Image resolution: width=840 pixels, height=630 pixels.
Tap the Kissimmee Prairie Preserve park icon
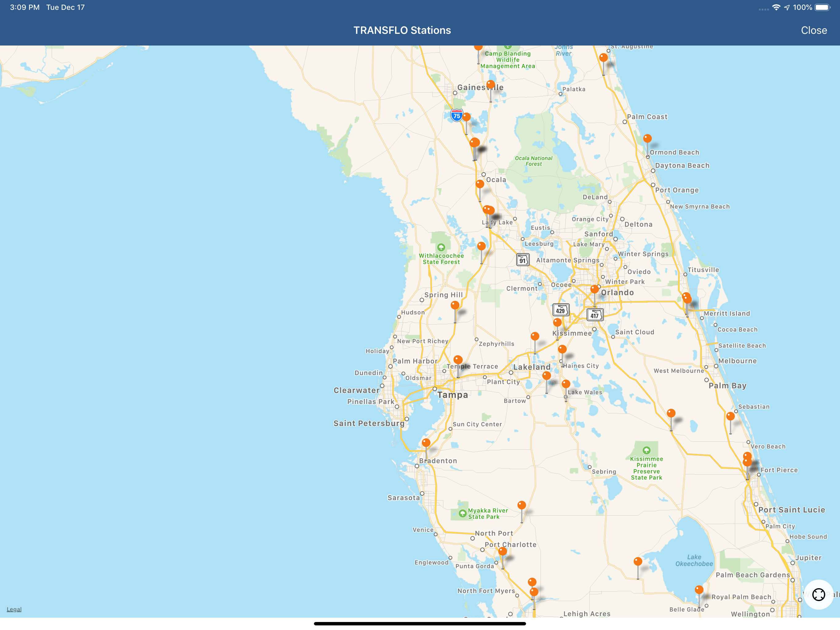point(646,451)
